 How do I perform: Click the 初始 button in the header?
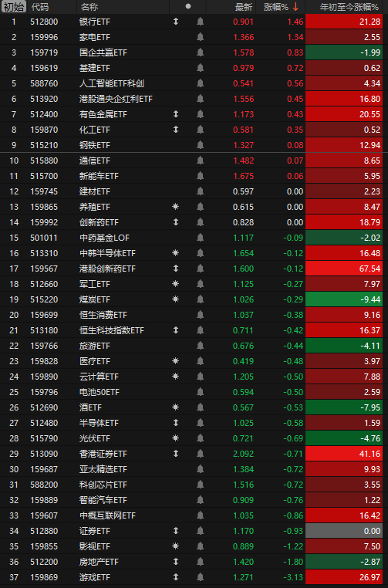pyautogui.click(x=14, y=7)
